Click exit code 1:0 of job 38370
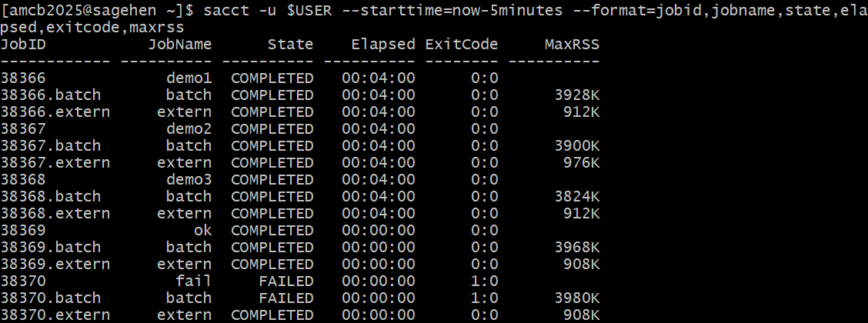 [x=484, y=281]
